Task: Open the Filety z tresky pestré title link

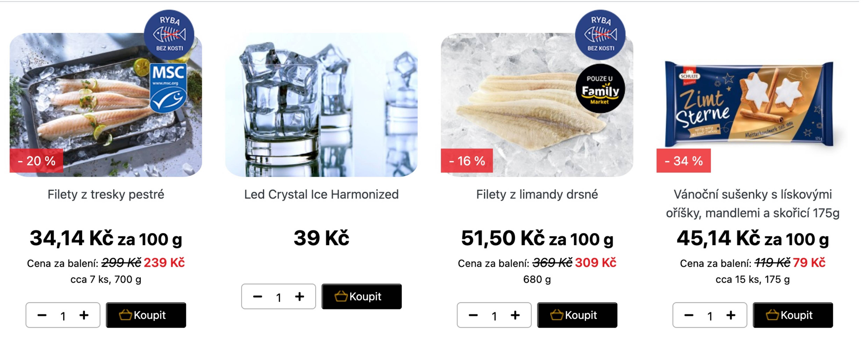Action: pos(106,195)
